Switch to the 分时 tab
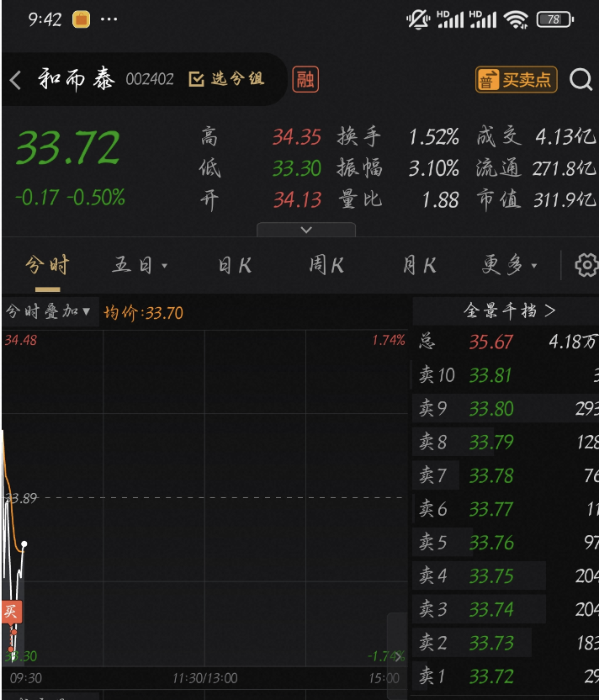The width and height of the screenshot is (599, 700). (x=47, y=265)
